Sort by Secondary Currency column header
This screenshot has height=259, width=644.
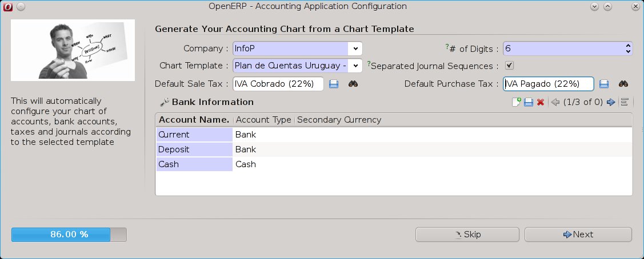(x=339, y=120)
